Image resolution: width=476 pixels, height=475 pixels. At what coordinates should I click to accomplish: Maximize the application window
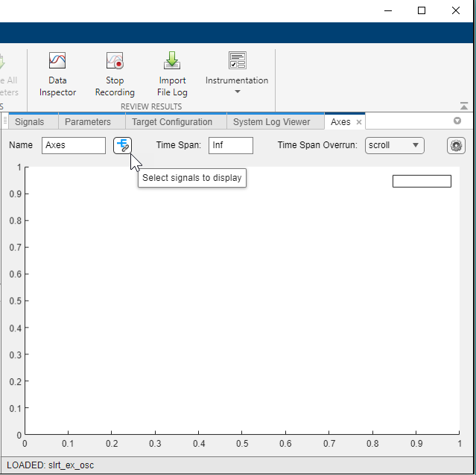tap(422, 10)
